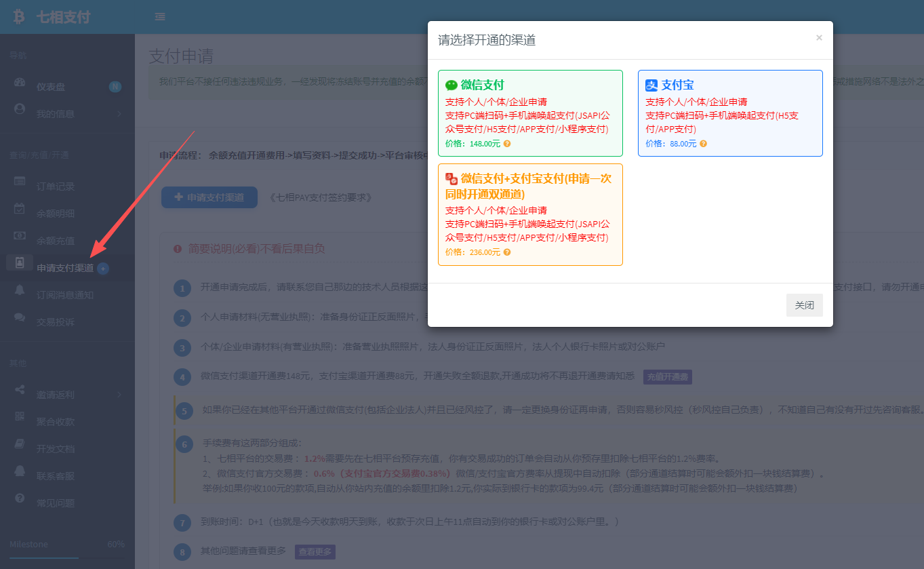Click the 我的信息 user icon

click(20, 109)
